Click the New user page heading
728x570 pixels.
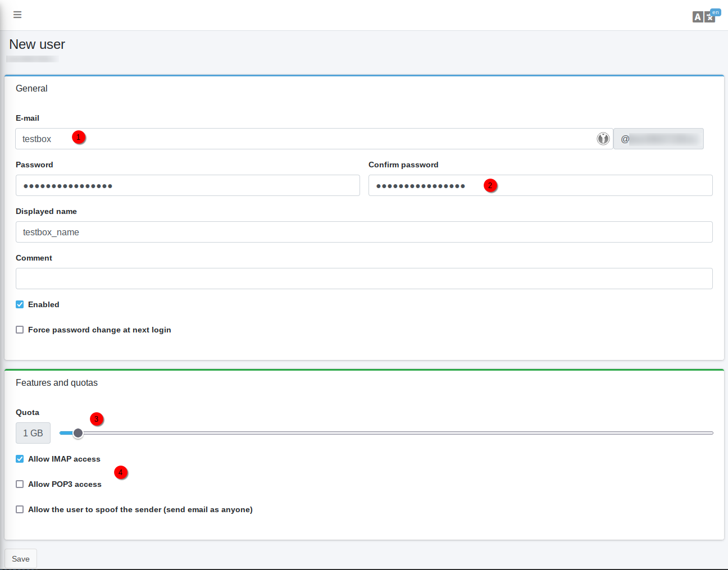37,44
